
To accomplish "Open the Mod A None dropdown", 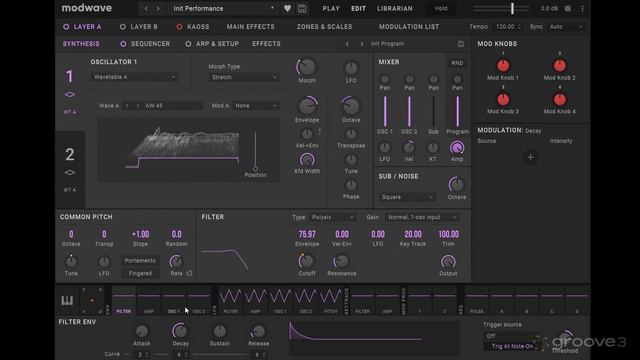I will pos(256,106).
